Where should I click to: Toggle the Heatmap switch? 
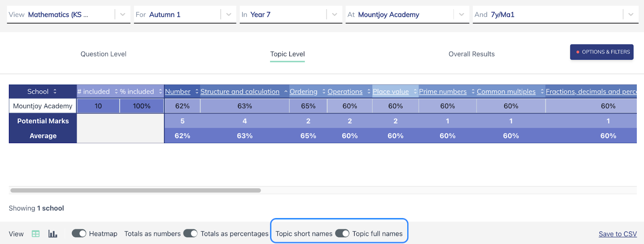pos(79,234)
